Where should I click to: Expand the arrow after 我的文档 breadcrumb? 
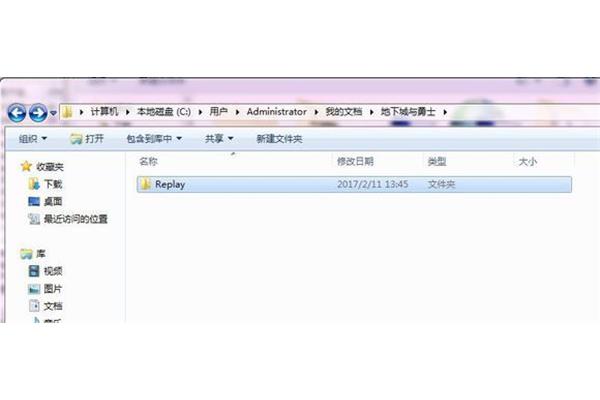pyautogui.click(x=371, y=112)
